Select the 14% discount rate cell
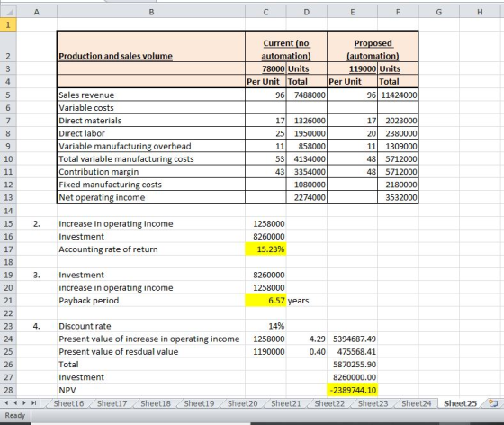 coord(265,326)
